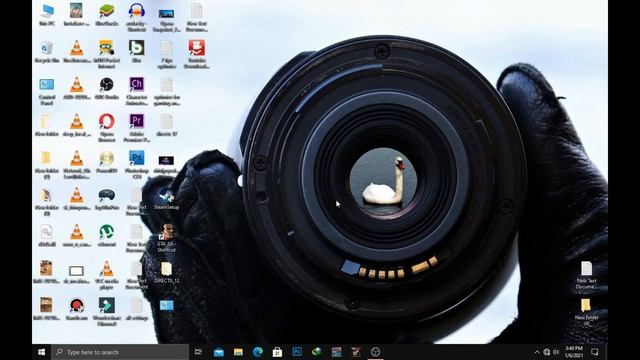
Task: Click the Windows Start button
Action: click(x=41, y=352)
